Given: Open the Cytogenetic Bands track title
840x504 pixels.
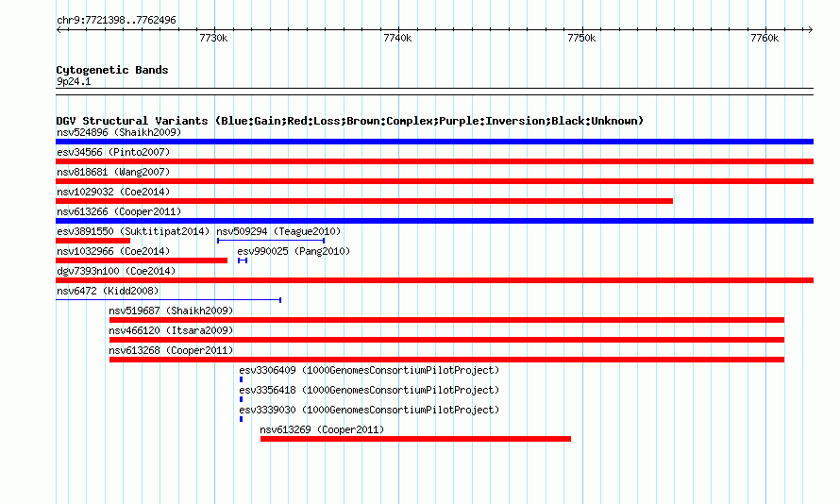Looking at the screenshot, I should (112, 70).
